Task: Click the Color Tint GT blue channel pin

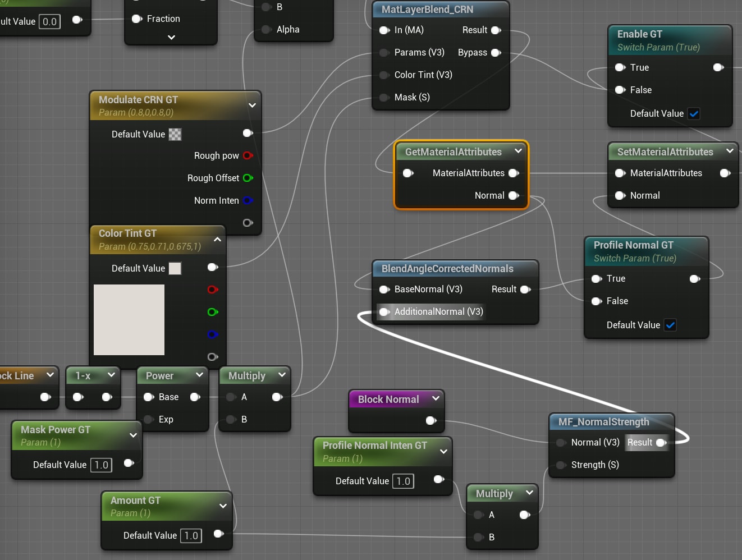Action: (213, 334)
